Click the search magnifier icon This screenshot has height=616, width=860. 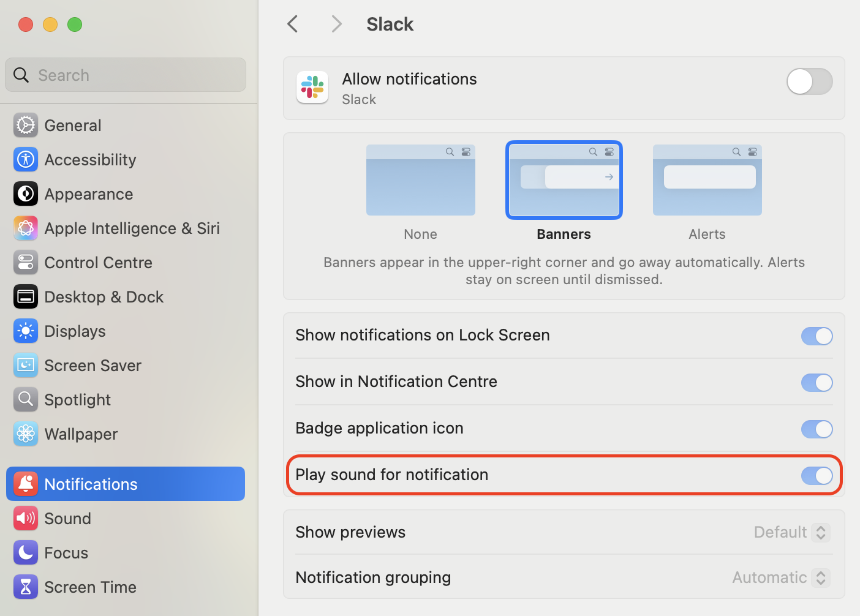click(x=21, y=75)
